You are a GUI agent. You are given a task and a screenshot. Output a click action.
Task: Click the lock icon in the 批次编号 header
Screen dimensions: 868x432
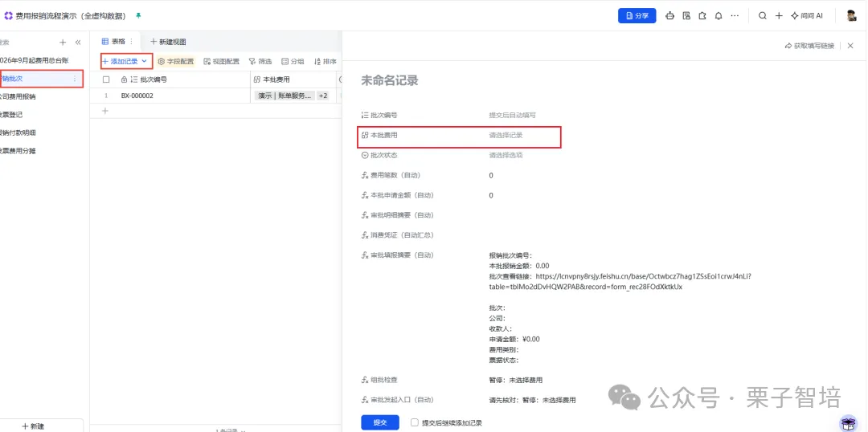[124, 79]
